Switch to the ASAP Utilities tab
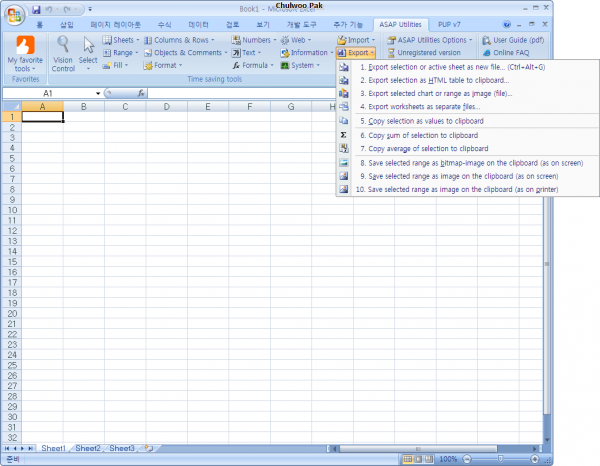The width and height of the screenshot is (600, 466). coord(400,24)
